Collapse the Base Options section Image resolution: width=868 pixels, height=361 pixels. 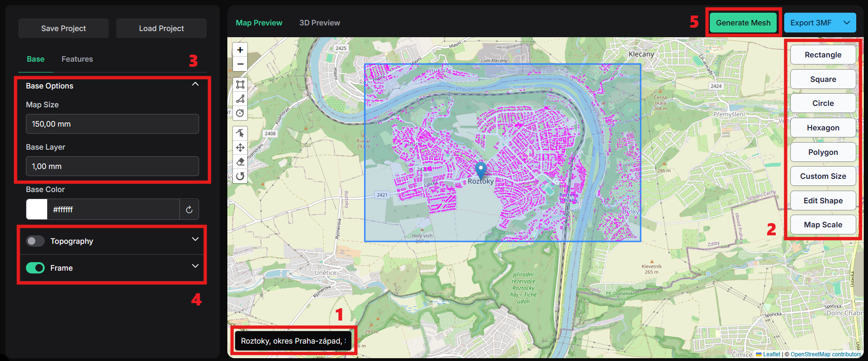pos(195,84)
